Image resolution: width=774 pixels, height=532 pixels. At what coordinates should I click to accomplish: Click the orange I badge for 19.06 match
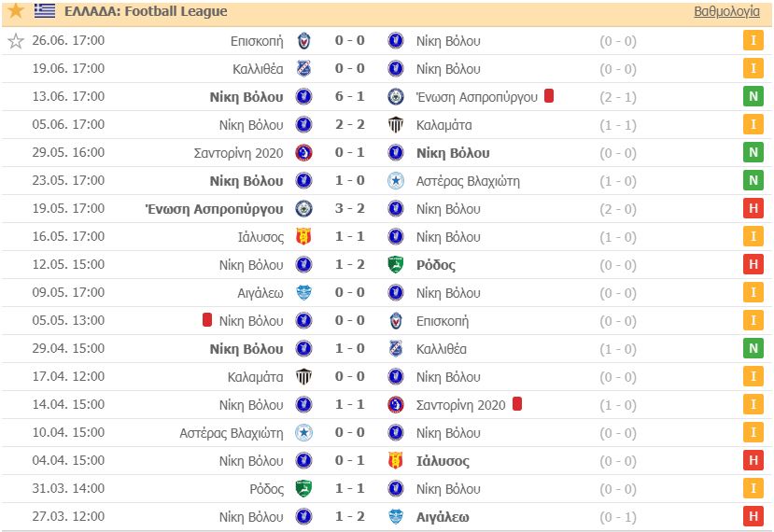tap(753, 68)
